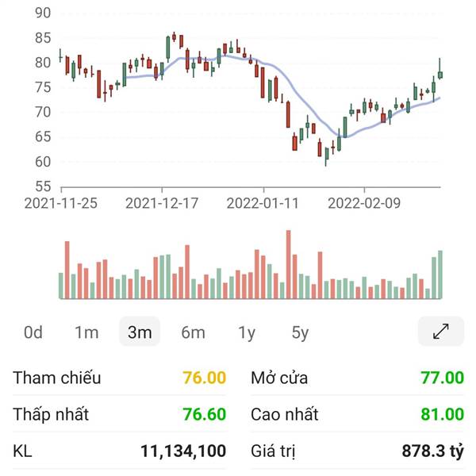Screen dimensions: 476x476
Task: Click the 81.00 highest price value
Action: [443, 414]
